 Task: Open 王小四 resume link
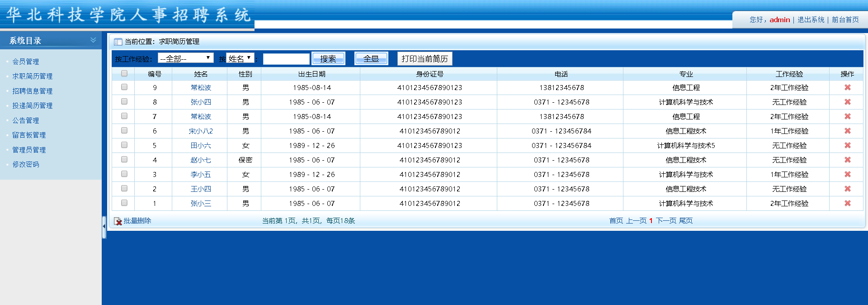coord(201,189)
